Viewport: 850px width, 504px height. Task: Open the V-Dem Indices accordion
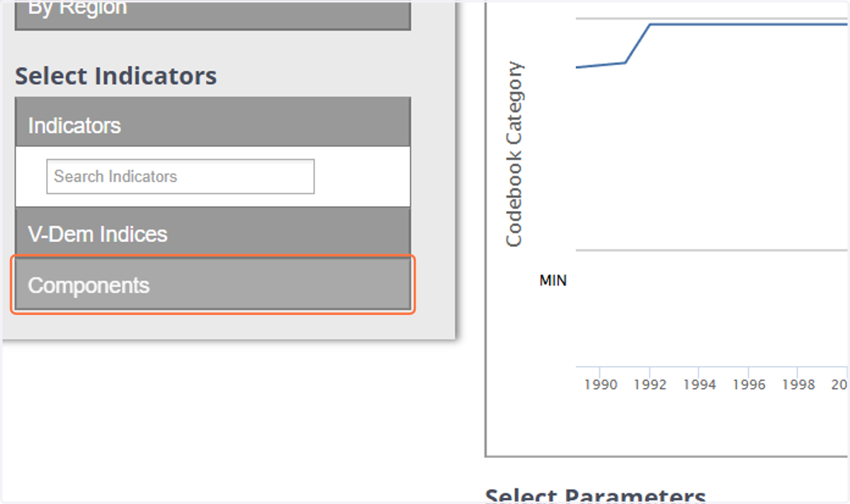click(212, 234)
